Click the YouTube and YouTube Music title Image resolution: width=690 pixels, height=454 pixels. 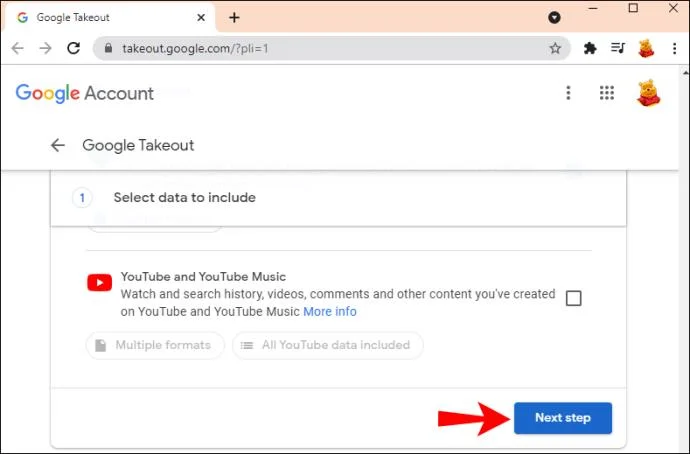point(203,277)
